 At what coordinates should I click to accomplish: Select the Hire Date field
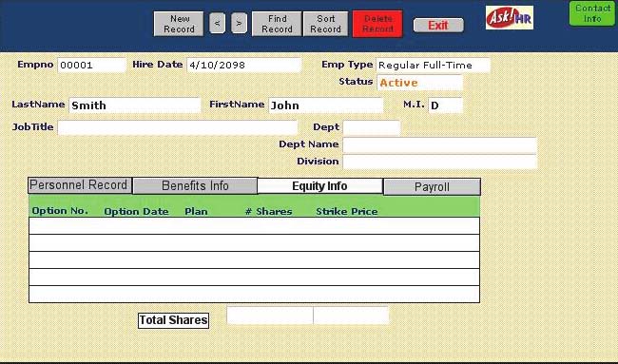coord(243,65)
